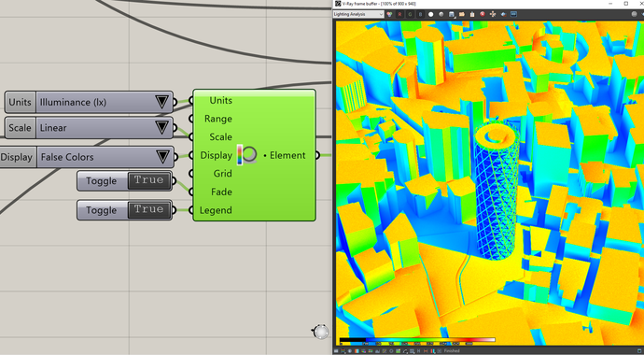The image size is (644, 355).
Task: Show corrections control from bottom bar first icon
Action: point(336,351)
